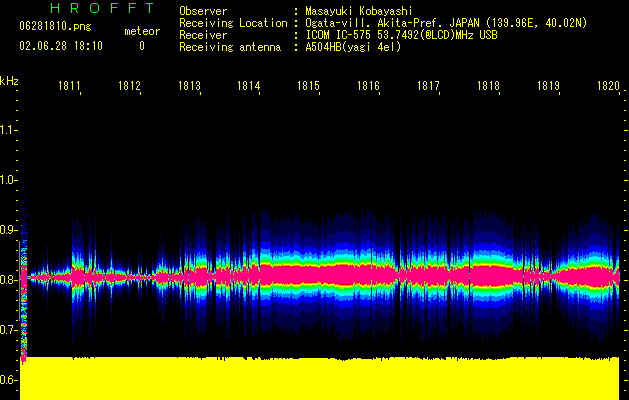Click the 'Receiving antenna' label
Screen dimensions: 629x400
[x=230, y=47]
